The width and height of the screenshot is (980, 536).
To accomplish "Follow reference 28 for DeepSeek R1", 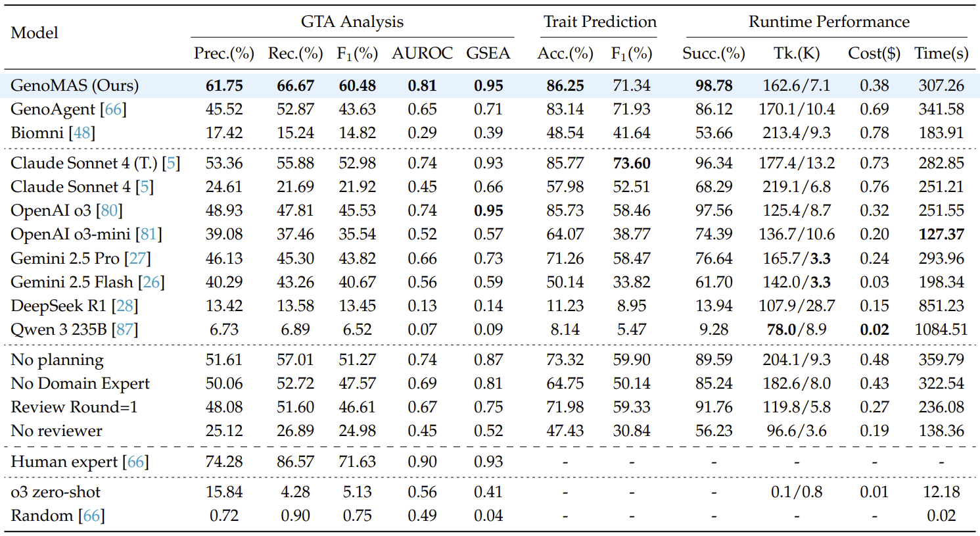I will click(126, 306).
